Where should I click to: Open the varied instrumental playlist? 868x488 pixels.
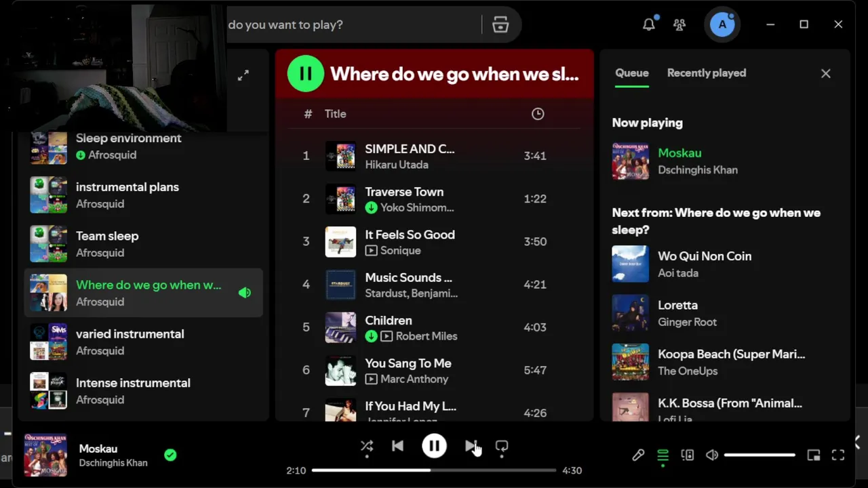pos(143,342)
